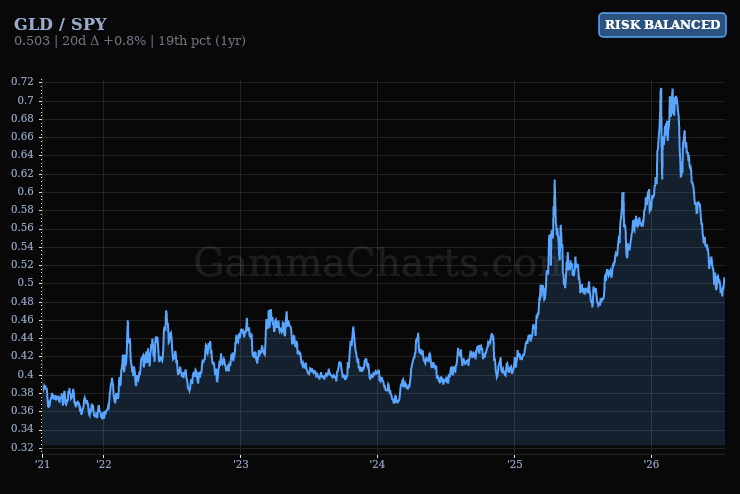Click the 0.36 y-axis label

[23, 410]
